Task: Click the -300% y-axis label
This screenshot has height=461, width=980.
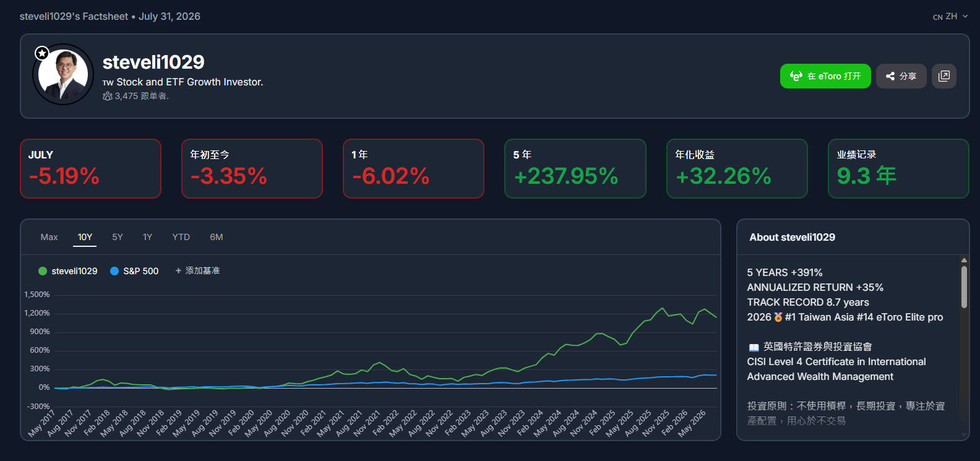Action: (38, 407)
